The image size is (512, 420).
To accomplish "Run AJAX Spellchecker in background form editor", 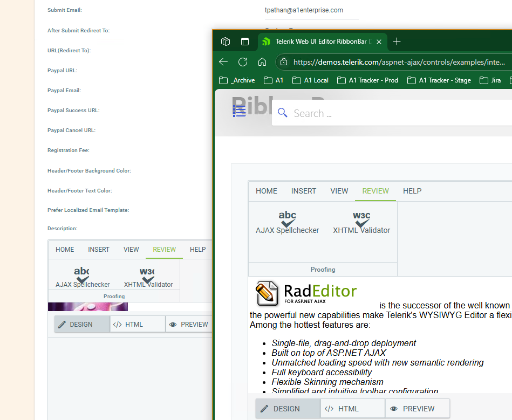I will 83,277.
